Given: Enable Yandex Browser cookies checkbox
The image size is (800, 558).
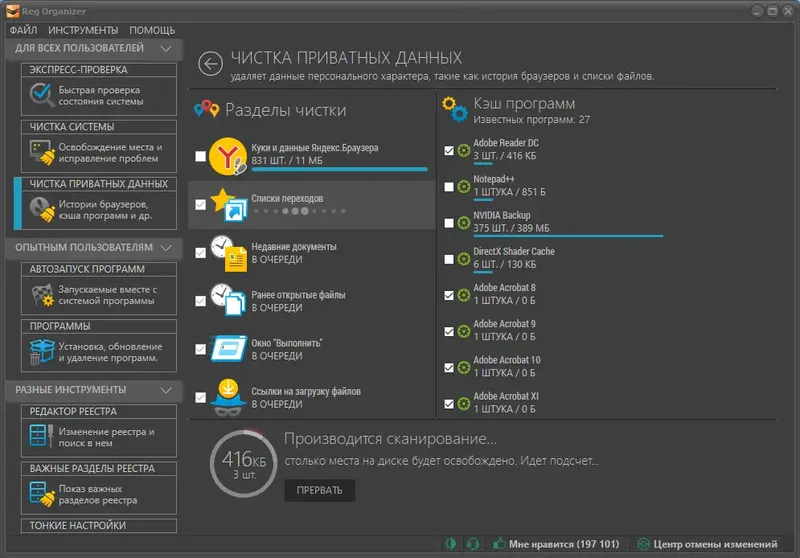Looking at the screenshot, I should coord(201,157).
